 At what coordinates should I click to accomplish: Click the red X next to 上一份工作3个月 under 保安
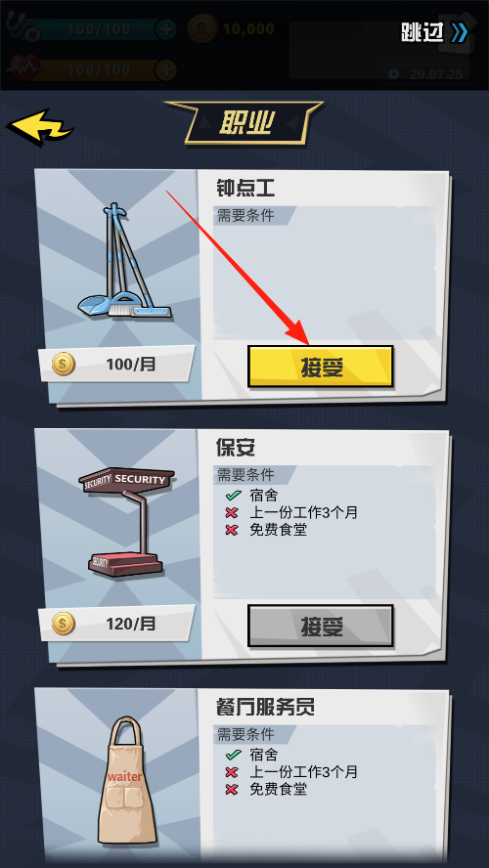pos(232,512)
